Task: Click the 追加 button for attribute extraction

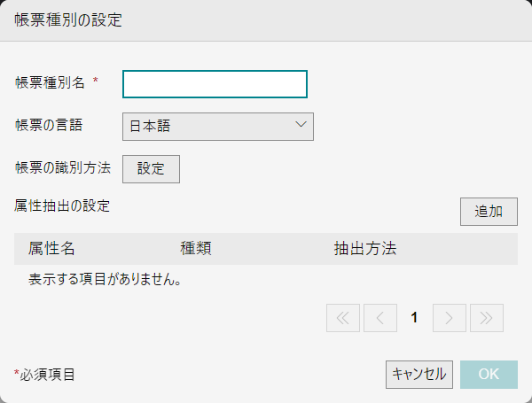Action: (489, 212)
